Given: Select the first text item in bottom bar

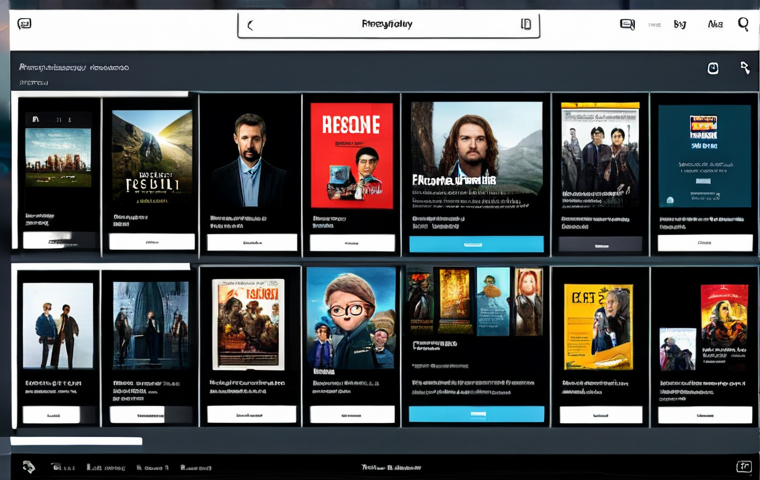Looking at the screenshot, I should tap(63, 467).
